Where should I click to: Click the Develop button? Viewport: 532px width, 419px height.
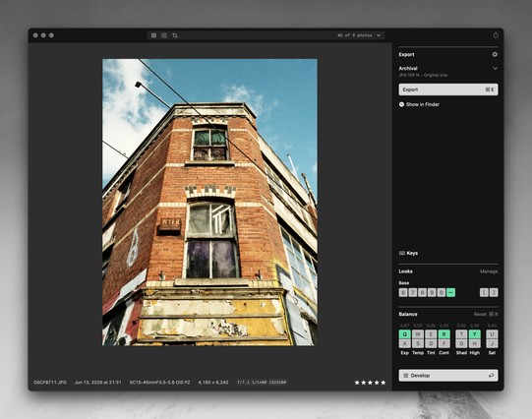point(448,376)
